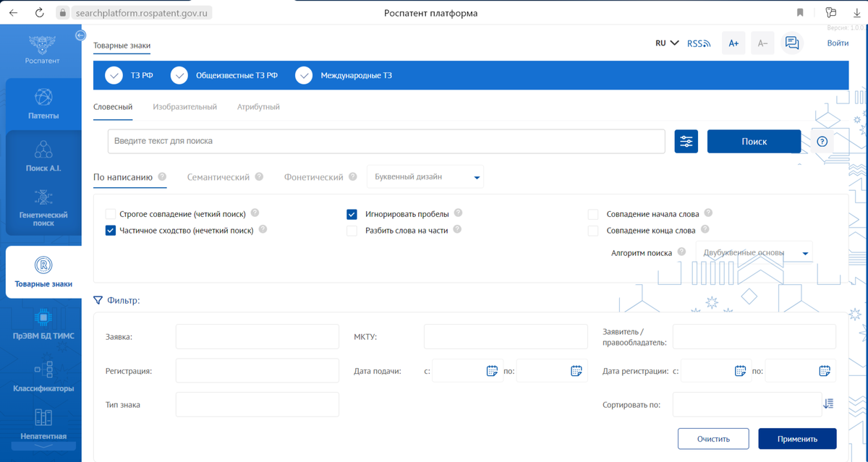Image resolution: width=868 pixels, height=462 pixels.
Task: Open Непатентная sidebar item
Action: [43, 425]
